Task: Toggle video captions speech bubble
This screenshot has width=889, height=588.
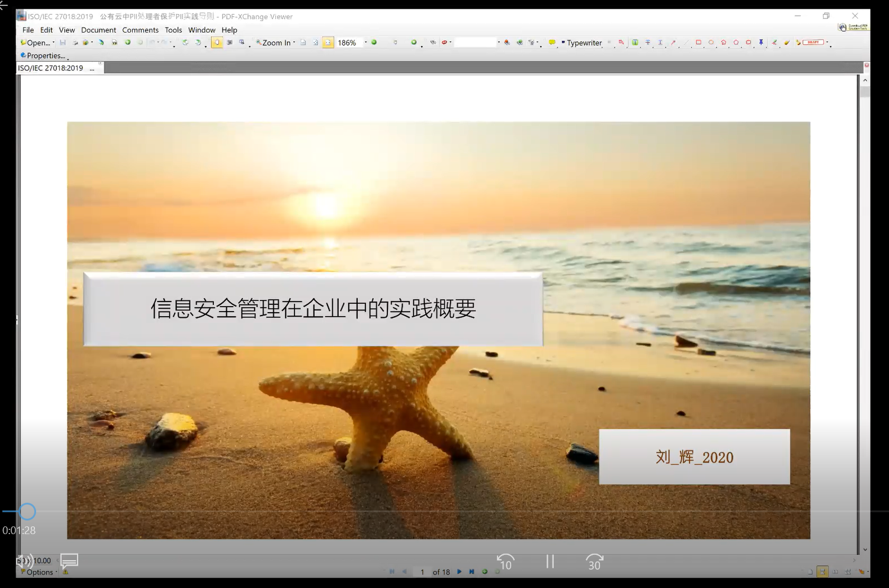Action: [69, 560]
